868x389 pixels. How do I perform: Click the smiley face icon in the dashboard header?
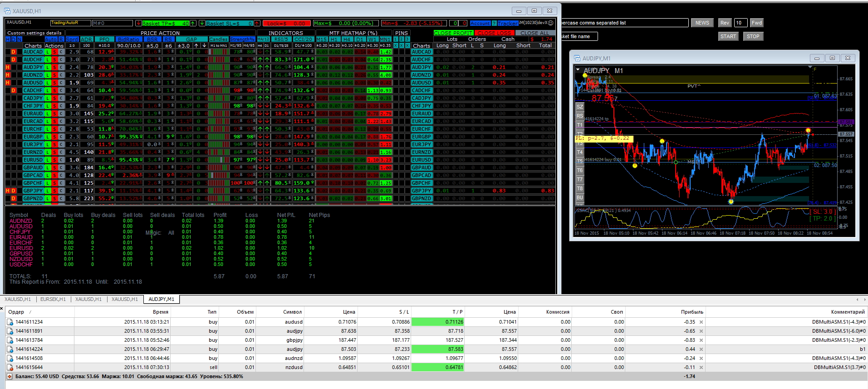click(551, 23)
